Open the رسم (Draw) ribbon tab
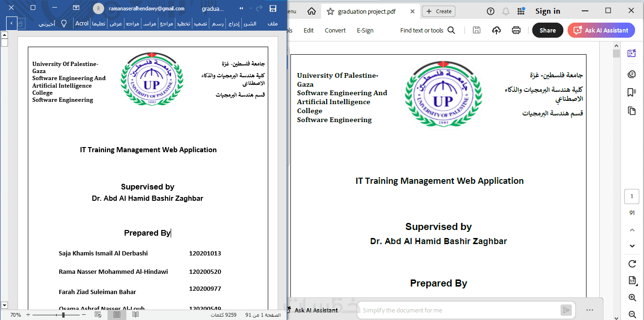The height and width of the screenshot is (320, 644). click(218, 24)
